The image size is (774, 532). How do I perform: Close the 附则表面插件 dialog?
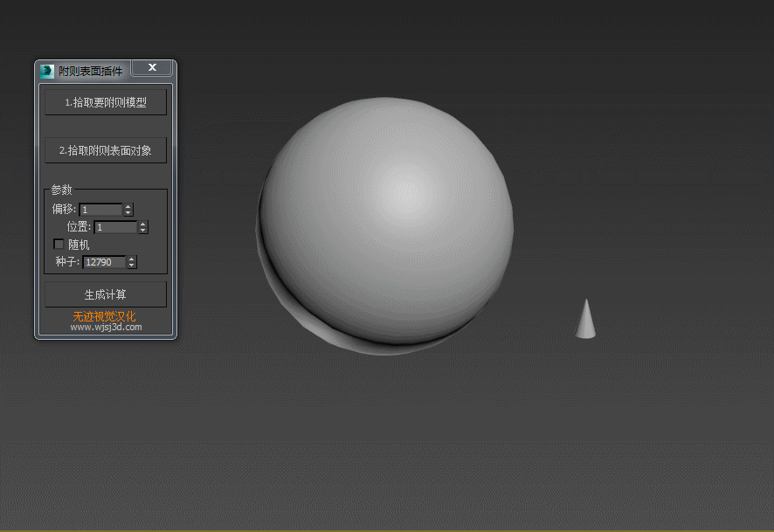pyautogui.click(x=152, y=68)
